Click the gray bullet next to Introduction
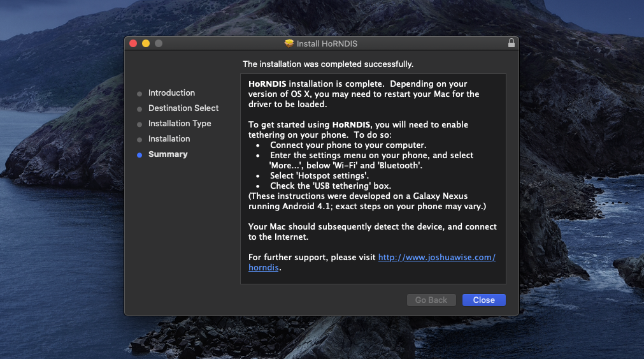 140,94
